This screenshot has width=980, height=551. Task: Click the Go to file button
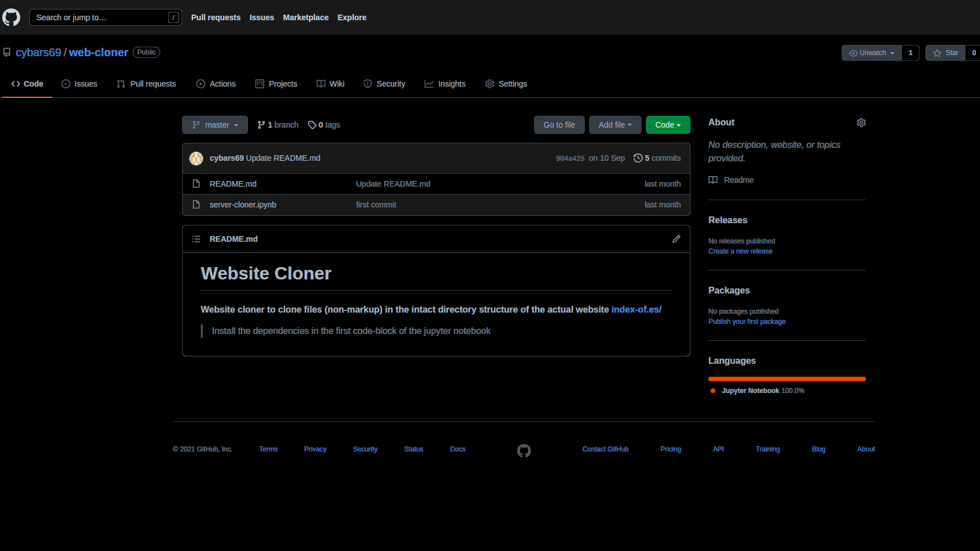559,125
